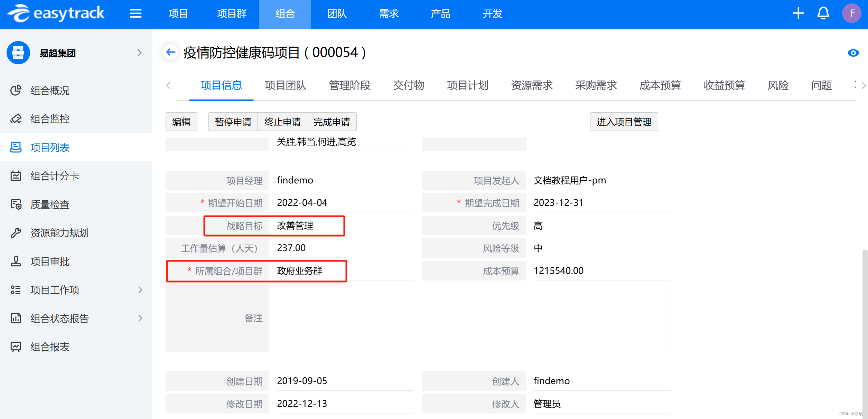Open the notifications bell
Screen dimensions: 868x419
pyautogui.click(x=823, y=14)
